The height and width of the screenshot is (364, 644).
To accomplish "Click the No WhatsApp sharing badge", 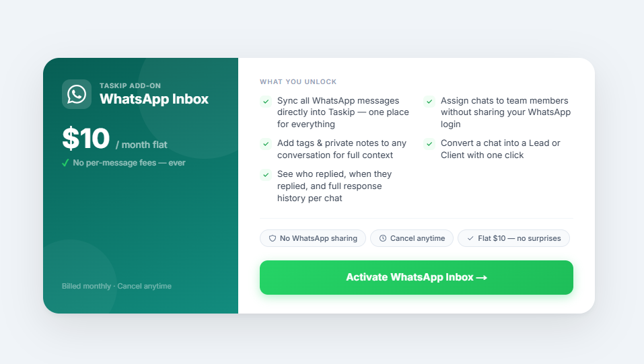I will pyautogui.click(x=313, y=238).
